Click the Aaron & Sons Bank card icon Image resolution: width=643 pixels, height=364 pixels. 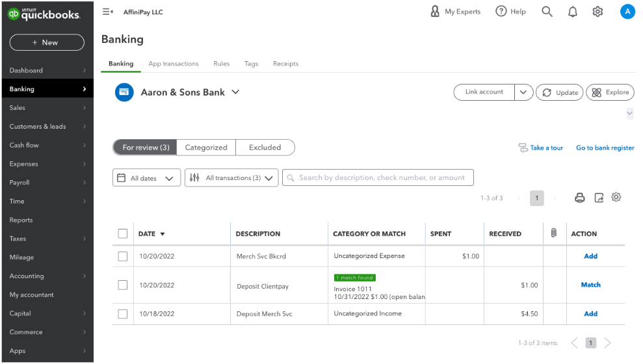click(x=124, y=92)
